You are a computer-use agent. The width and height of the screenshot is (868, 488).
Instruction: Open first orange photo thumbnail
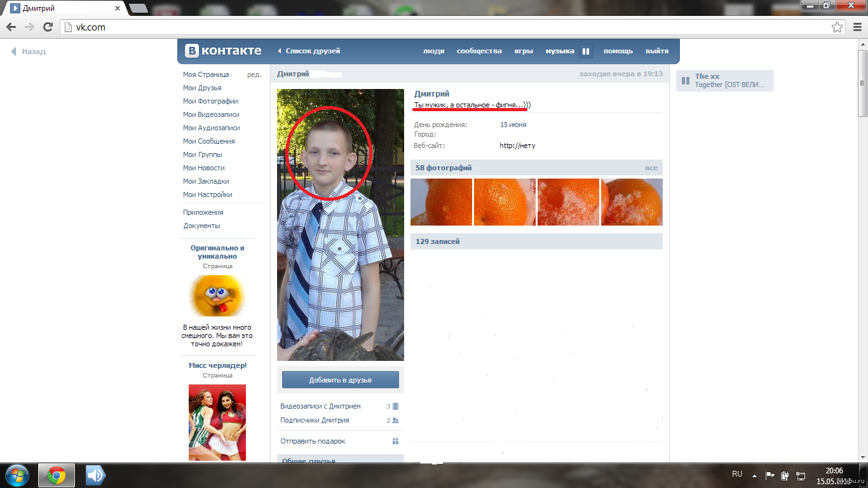(x=441, y=202)
